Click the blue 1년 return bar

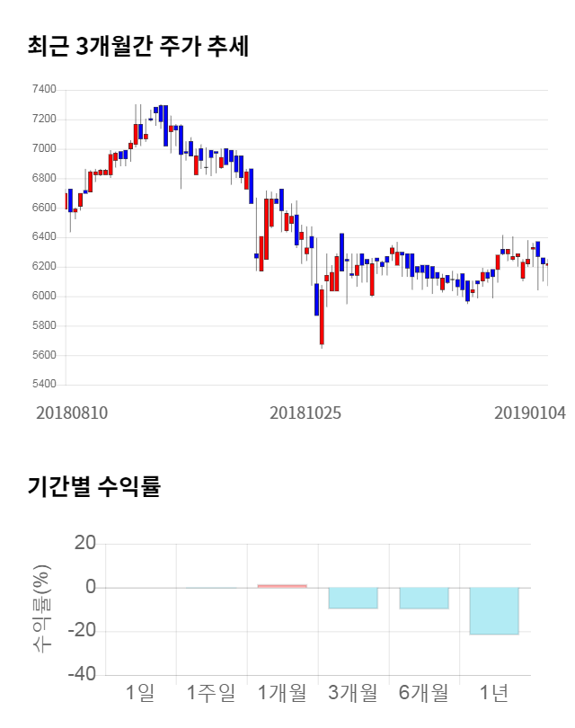[495, 611]
